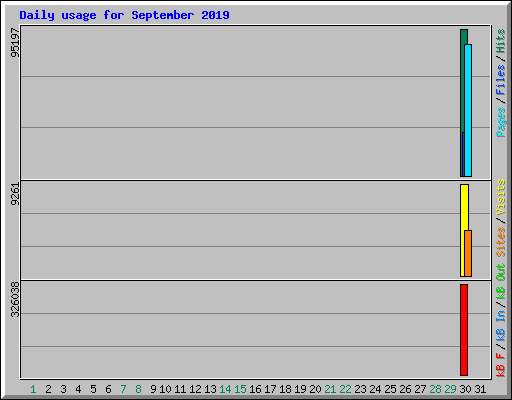512x400 pixels.
Task: Click green day 21 on the x-axis
Action: tap(330, 389)
